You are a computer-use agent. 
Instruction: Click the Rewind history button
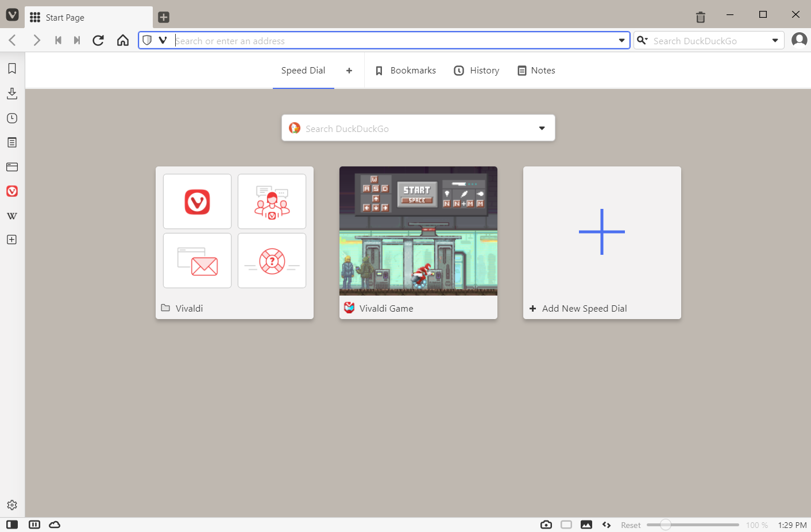(58, 40)
